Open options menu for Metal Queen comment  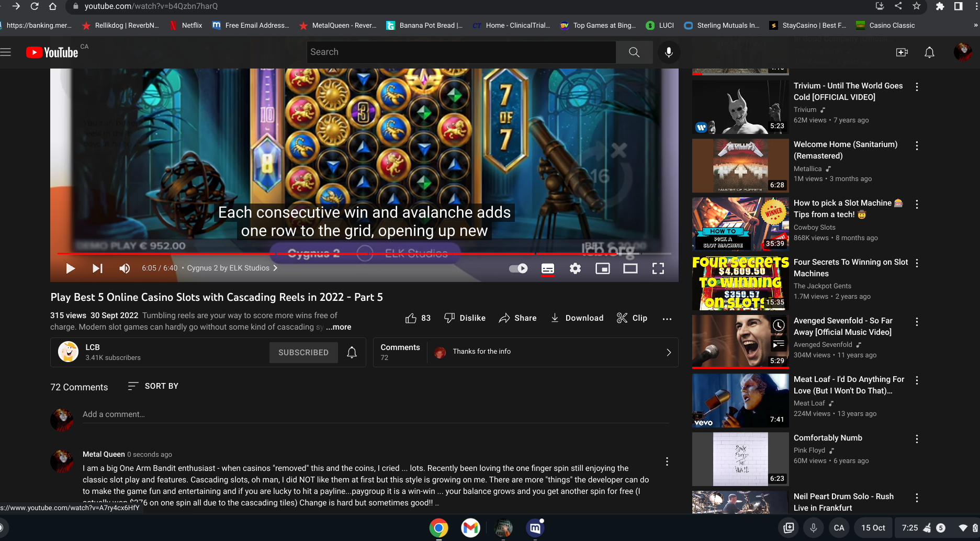667,461
